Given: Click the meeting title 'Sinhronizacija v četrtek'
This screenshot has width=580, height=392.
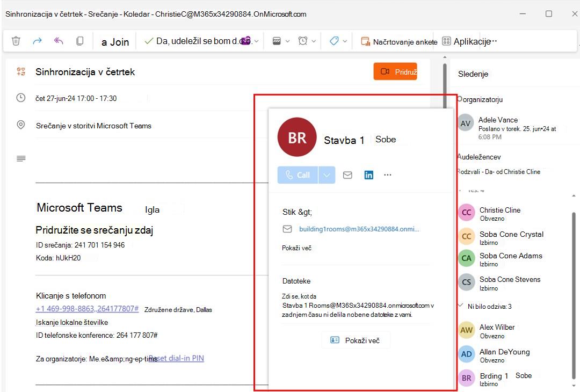Looking at the screenshot, I should [x=85, y=72].
